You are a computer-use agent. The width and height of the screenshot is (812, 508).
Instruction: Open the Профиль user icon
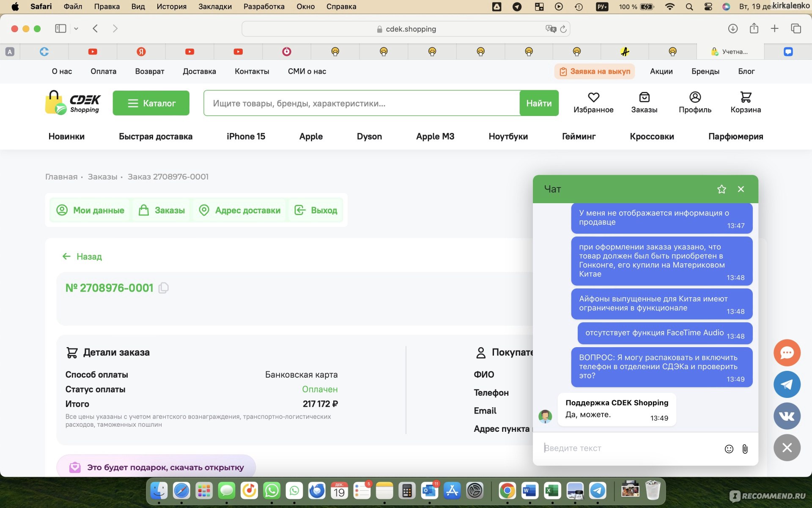(695, 97)
